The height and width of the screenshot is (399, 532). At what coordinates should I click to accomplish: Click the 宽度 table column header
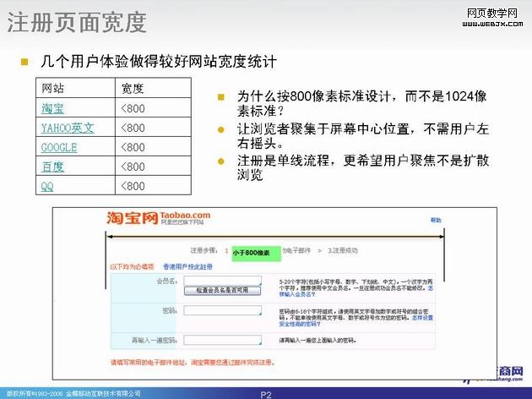(x=133, y=88)
